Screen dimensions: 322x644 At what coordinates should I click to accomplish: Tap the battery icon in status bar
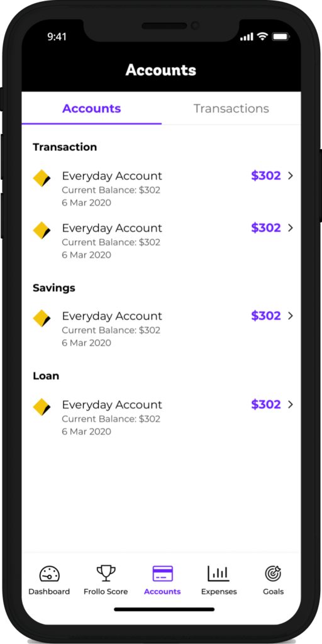(x=281, y=37)
